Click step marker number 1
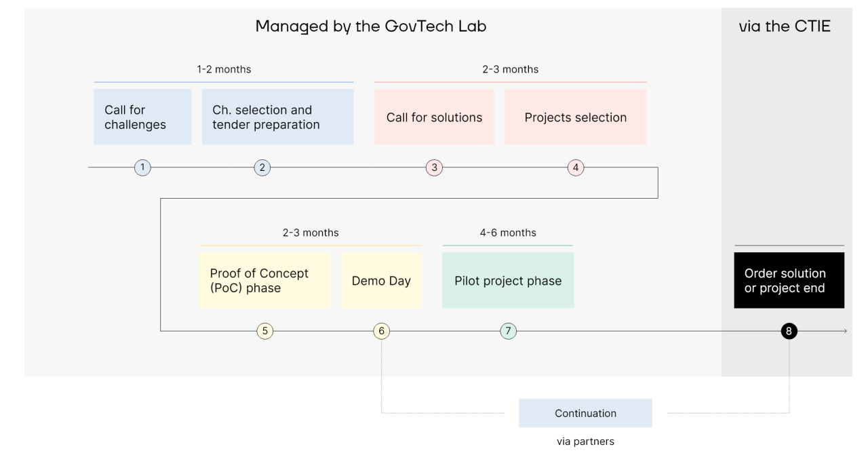This screenshot has width=868, height=476. (142, 167)
